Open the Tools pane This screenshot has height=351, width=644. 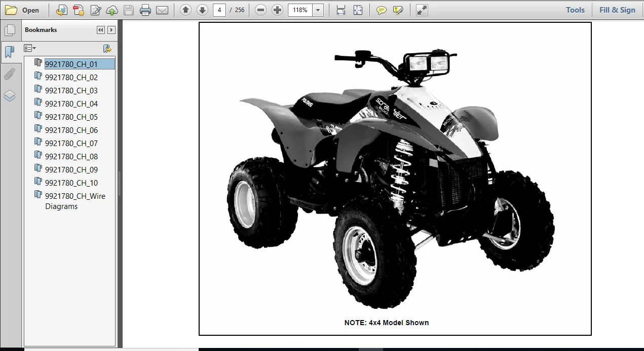(x=575, y=10)
